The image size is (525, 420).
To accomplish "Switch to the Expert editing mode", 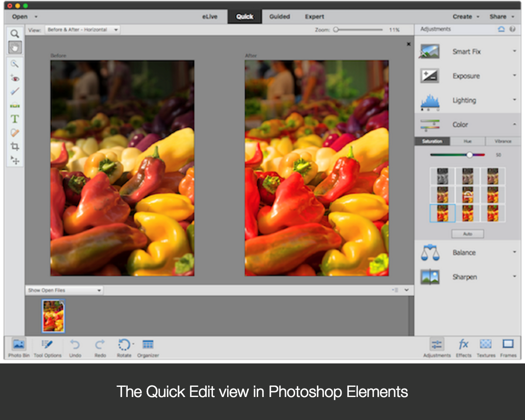I will [x=314, y=16].
